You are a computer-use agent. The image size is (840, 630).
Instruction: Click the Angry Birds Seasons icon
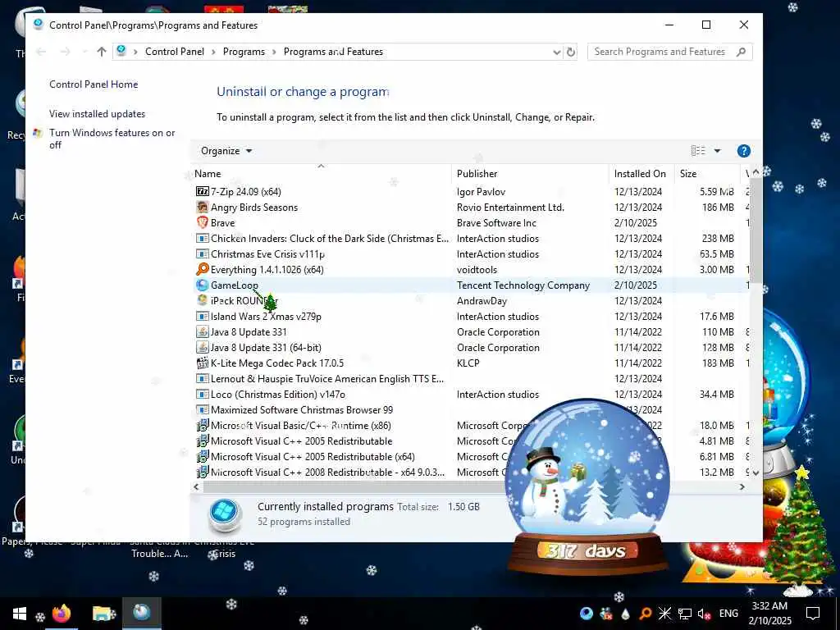pos(202,207)
